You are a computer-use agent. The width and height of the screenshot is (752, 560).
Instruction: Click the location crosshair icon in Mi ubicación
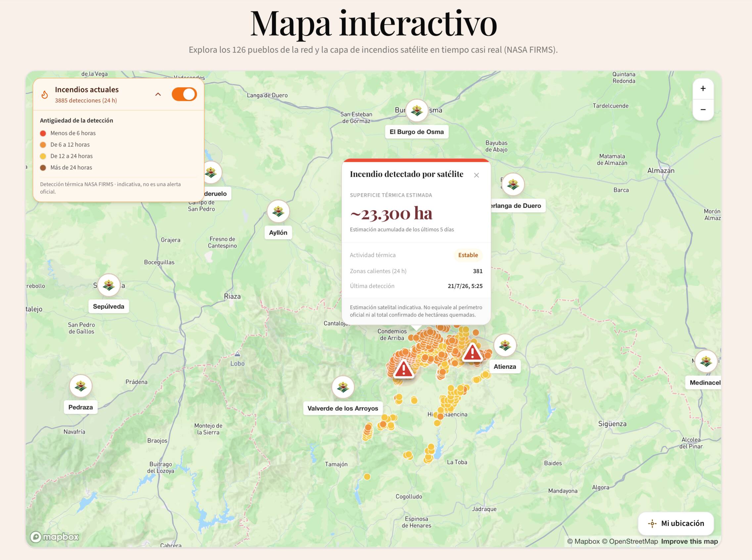pyautogui.click(x=652, y=523)
